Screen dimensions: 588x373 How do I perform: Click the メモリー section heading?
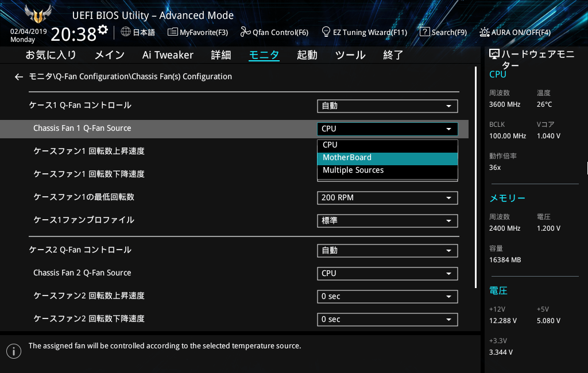508,199
